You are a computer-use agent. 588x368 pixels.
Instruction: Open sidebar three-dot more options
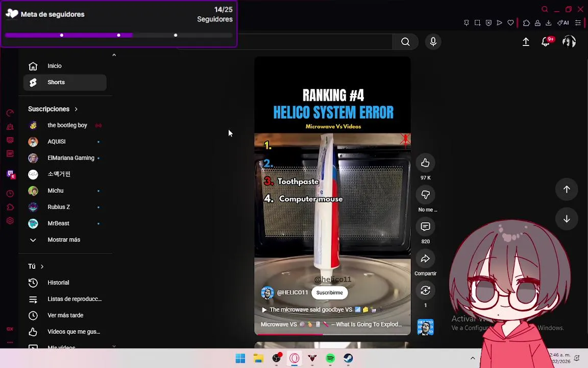(x=10, y=342)
